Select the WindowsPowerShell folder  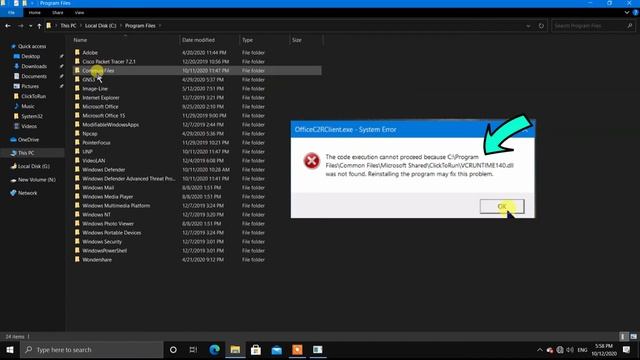pyautogui.click(x=104, y=251)
